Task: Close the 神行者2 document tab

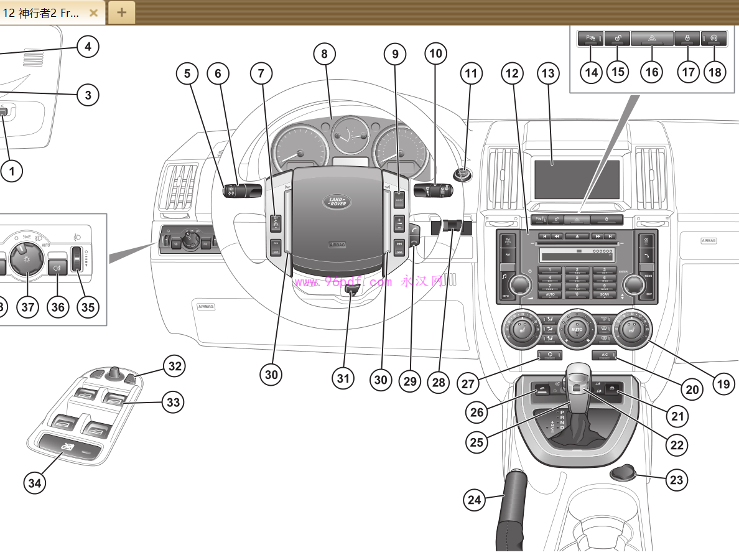Action: [x=93, y=12]
